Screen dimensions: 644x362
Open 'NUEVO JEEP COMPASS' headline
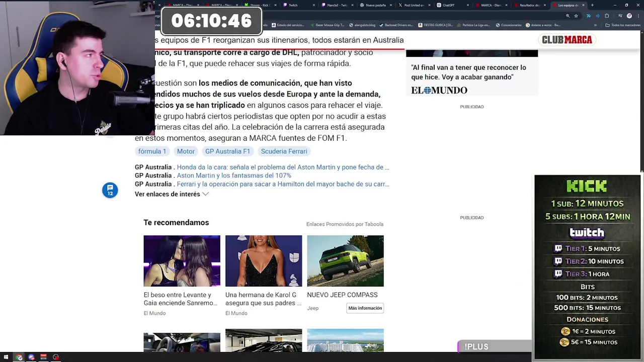point(342,295)
